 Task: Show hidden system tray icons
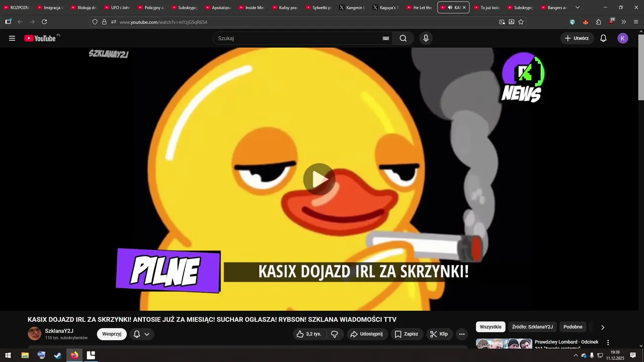576,355
